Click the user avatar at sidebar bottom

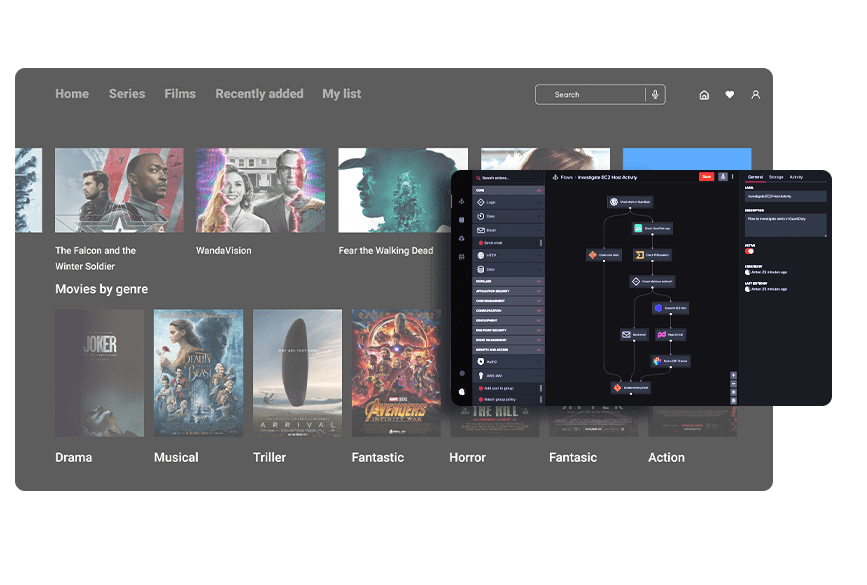(x=462, y=392)
